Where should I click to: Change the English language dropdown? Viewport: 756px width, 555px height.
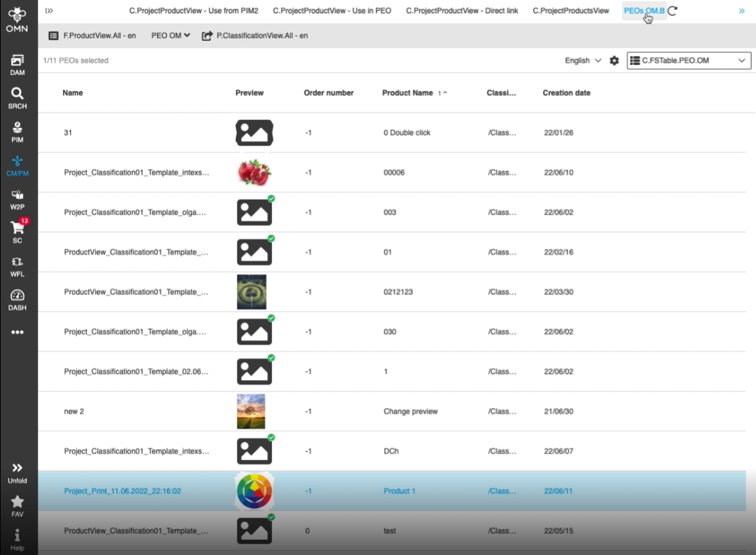click(583, 61)
